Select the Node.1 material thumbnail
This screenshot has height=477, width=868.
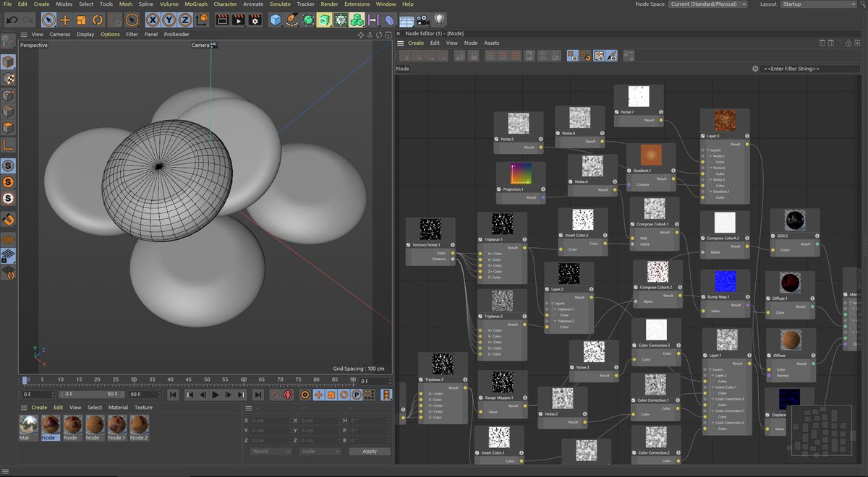[x=117, y=428]
